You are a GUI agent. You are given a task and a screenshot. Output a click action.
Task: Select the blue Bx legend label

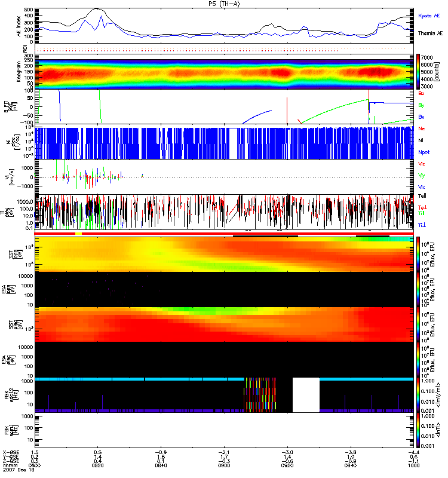[x=421, y=117]
